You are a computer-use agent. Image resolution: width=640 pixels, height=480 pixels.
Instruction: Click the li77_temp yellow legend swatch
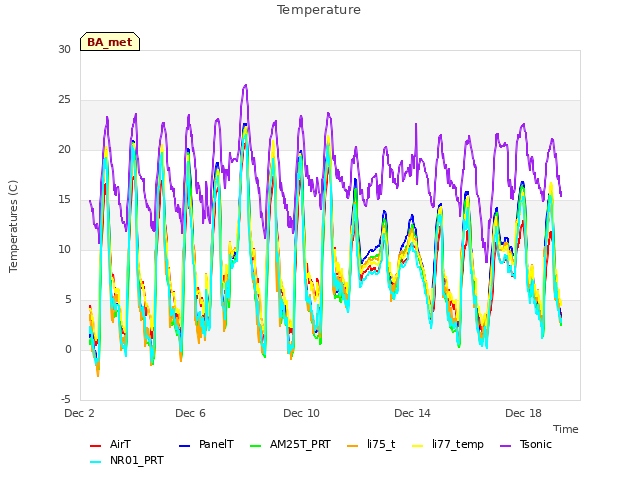click(x=418, y=446)
